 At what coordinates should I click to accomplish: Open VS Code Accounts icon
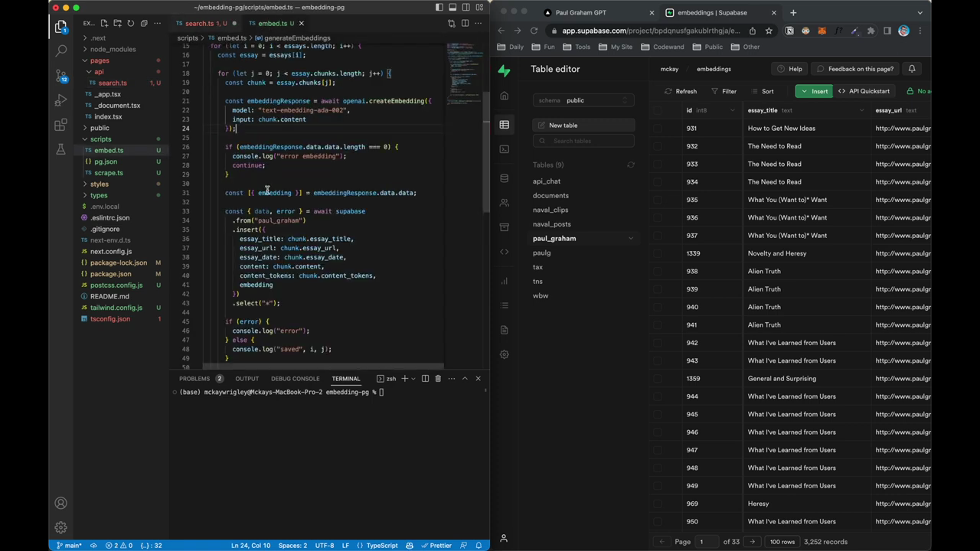coord(60,503)
